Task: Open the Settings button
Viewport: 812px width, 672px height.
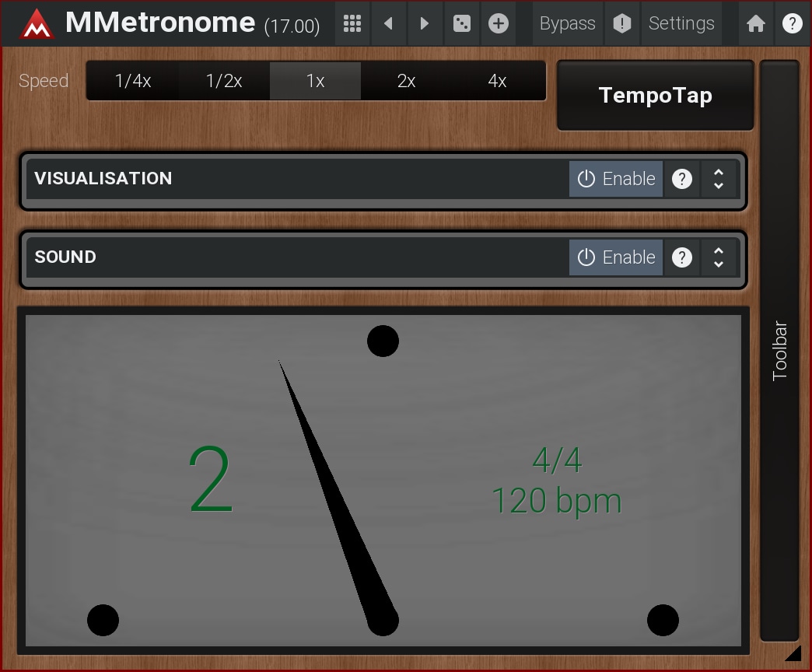Action: pyautogui.click(x=681, y=24)
